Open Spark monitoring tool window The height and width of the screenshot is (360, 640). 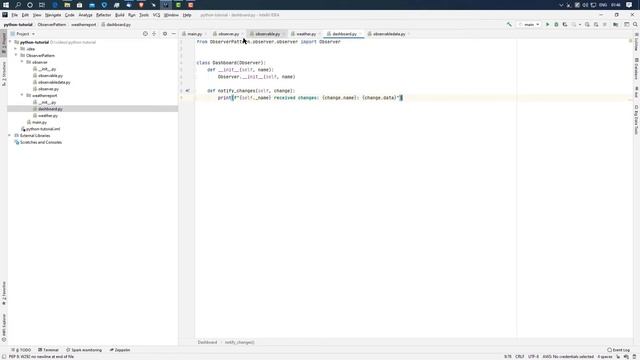(x=84, y=350)
